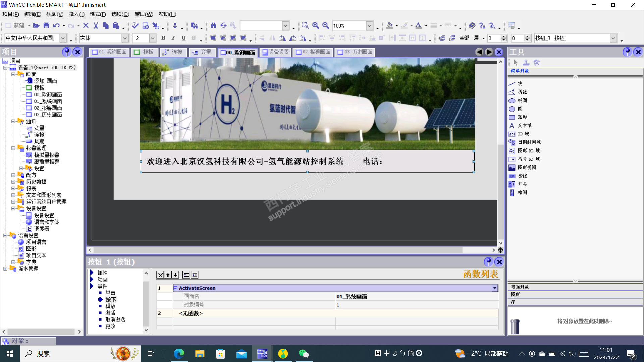Click the delete function X icon
This screenshot has height=362, width=644.
(160, 275)
